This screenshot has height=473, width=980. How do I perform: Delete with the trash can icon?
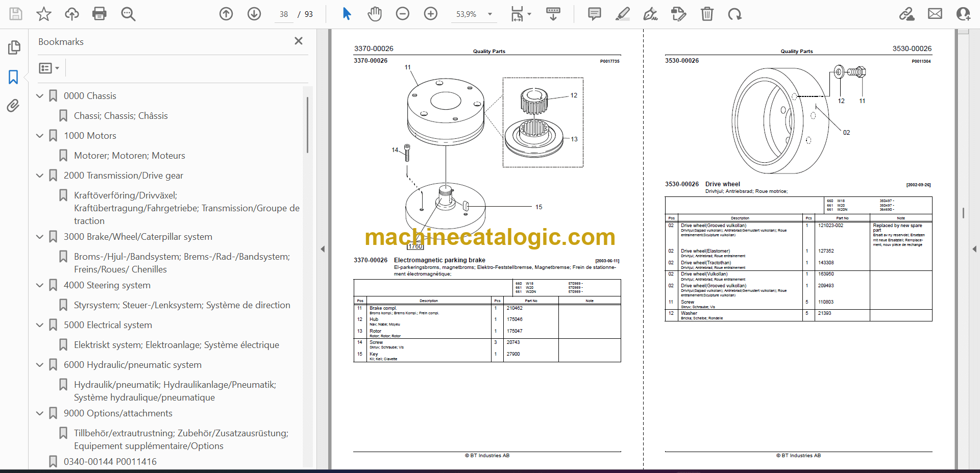[x=707, y=14]
